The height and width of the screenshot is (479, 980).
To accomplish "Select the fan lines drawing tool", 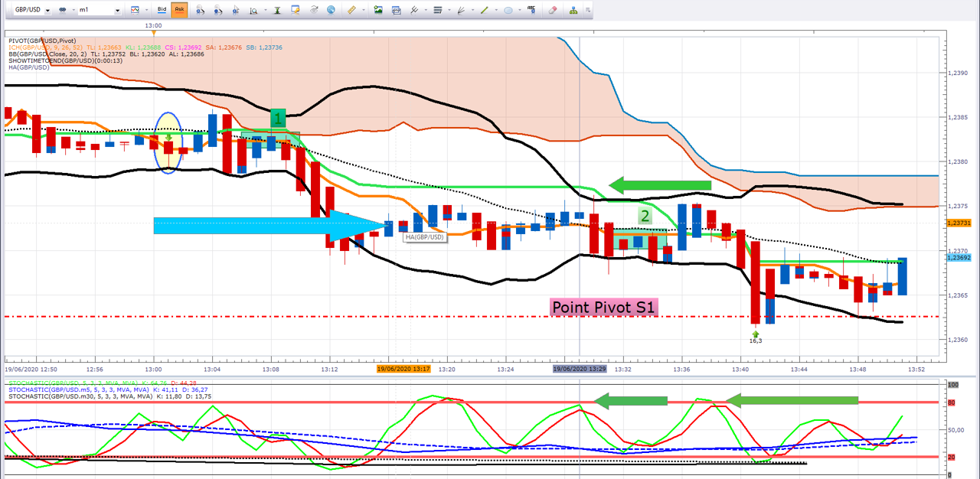I will point(460,11).
